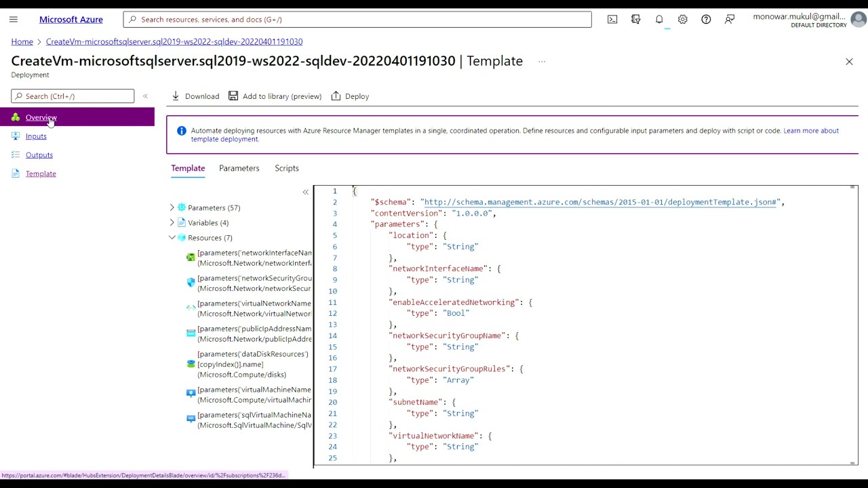Close the Template blade
Viewport: 868px width, 488px height.
[849, 62]
